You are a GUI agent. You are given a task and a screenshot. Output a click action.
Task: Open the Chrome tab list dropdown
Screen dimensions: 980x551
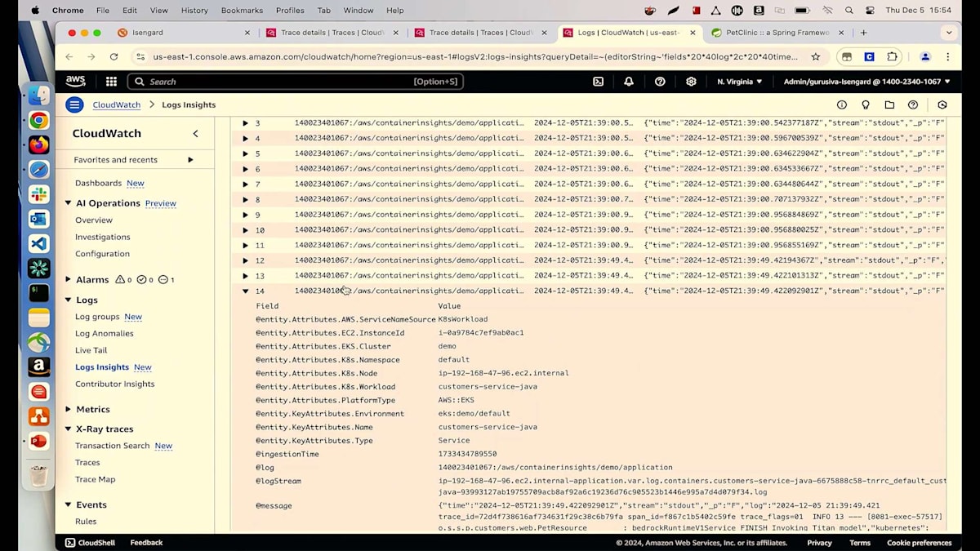click(x=948, y=33)
